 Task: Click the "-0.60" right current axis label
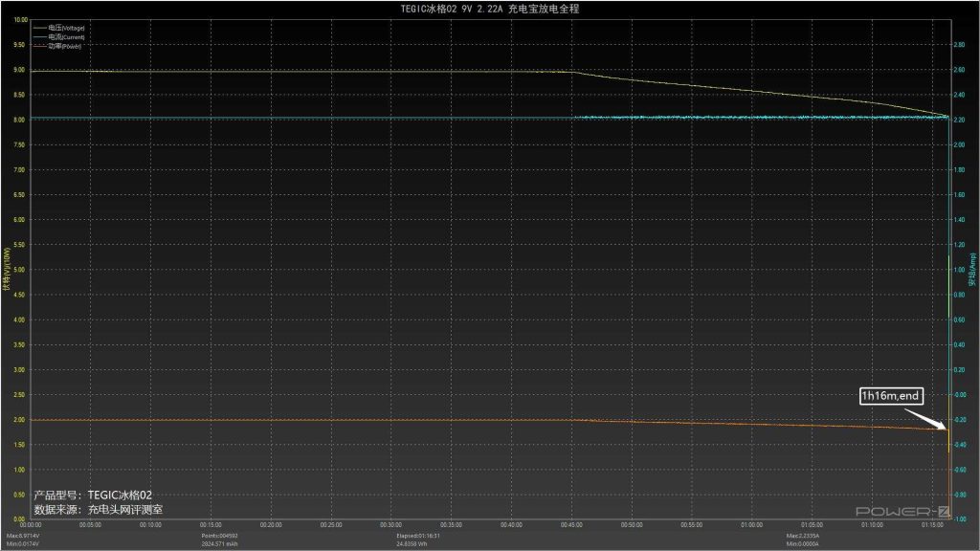pos(959,470)
